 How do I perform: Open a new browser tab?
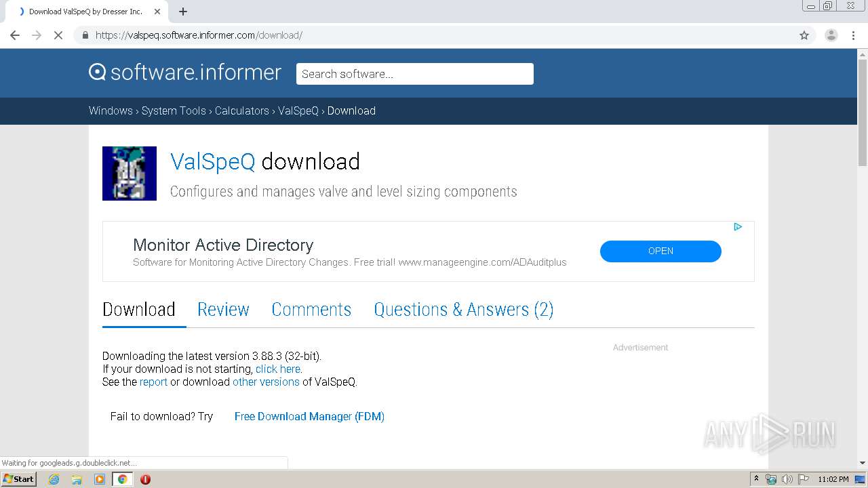point(183,12)
